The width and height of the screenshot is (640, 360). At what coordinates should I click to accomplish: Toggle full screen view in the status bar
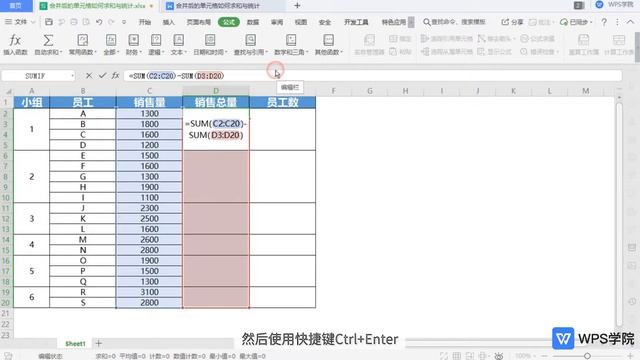444,356
